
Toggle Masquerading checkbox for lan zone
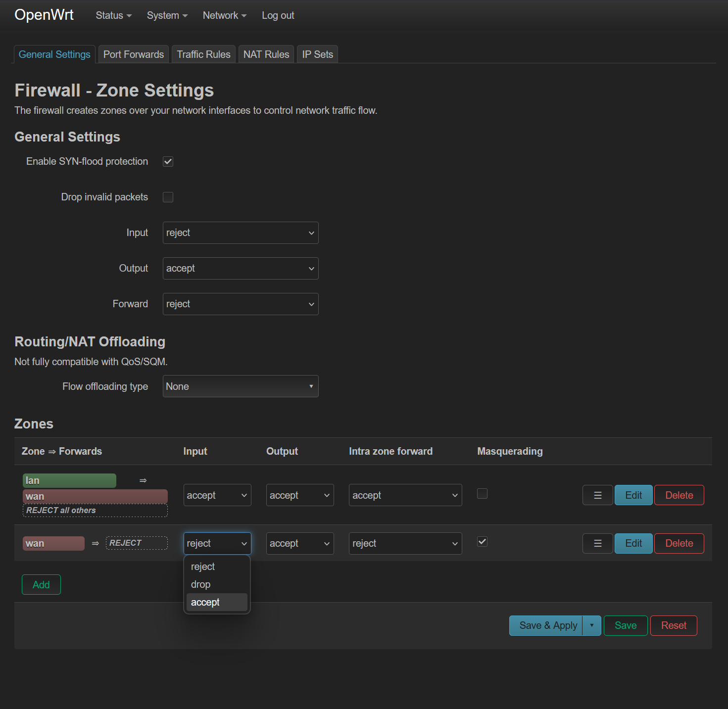click(x=482, y=494)
